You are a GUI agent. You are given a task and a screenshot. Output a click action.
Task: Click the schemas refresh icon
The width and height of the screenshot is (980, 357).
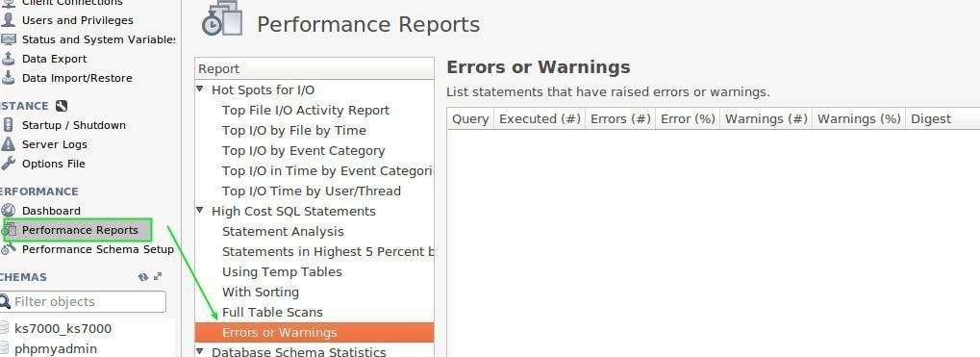tap(143, 277)
